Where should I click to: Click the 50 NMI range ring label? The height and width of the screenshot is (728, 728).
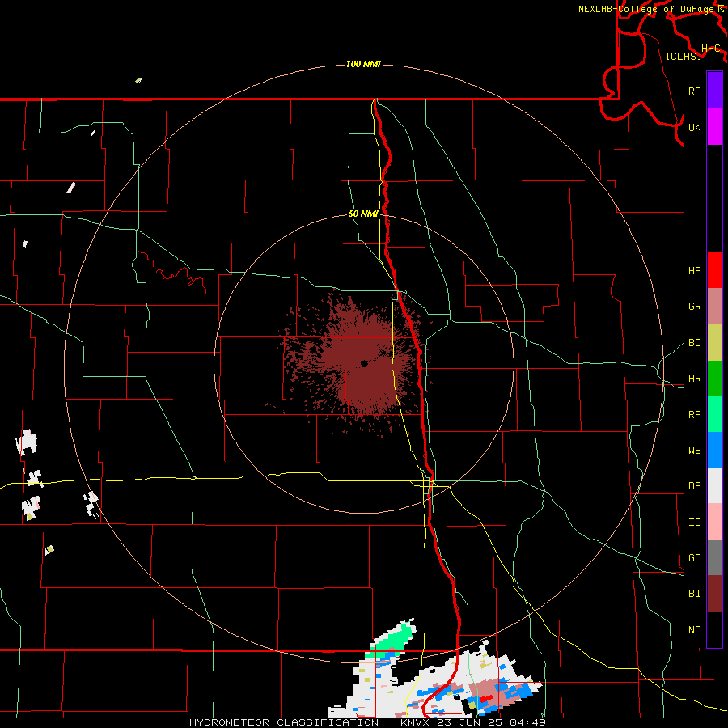(x=363, y=214)
